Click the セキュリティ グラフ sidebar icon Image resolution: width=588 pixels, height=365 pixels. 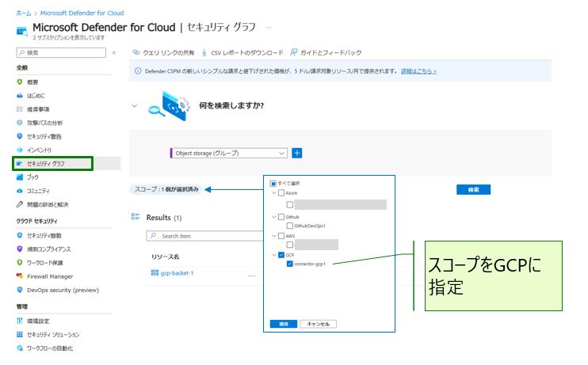[x=20, y=163]
